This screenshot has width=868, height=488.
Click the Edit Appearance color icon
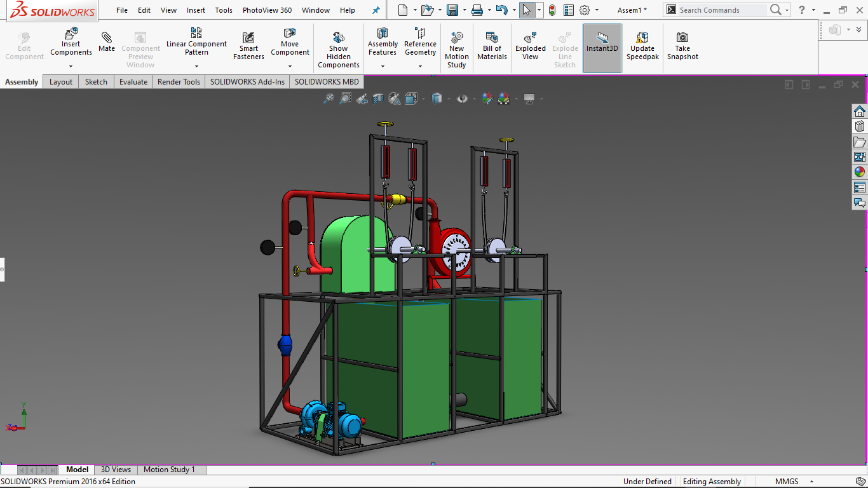pos(487,98)
